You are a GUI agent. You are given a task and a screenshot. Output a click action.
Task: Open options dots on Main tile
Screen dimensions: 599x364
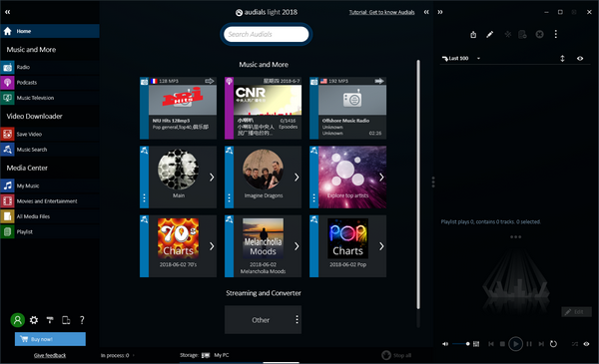pyautogui.click(x=144, y=197)
